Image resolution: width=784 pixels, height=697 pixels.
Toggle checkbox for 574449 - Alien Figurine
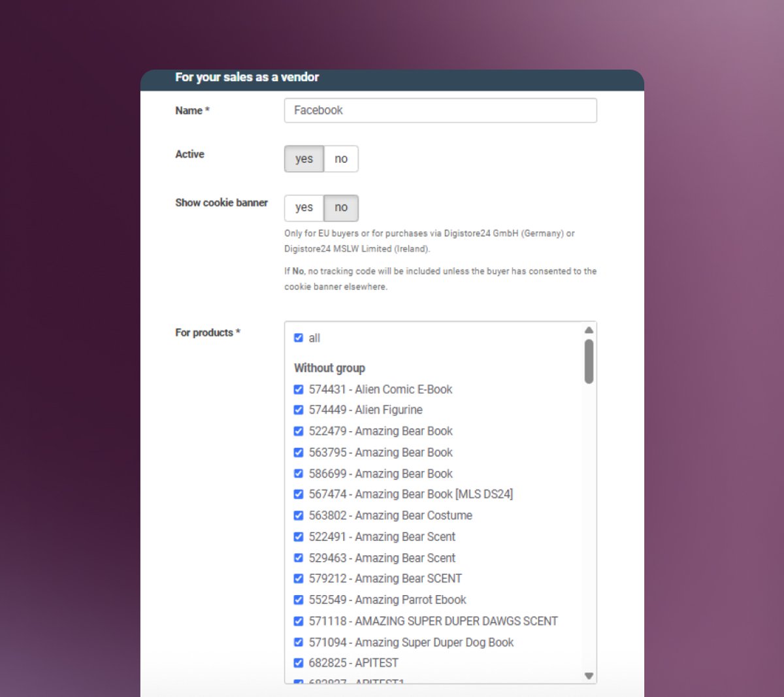pyautogui.click(x=299, y=410)
